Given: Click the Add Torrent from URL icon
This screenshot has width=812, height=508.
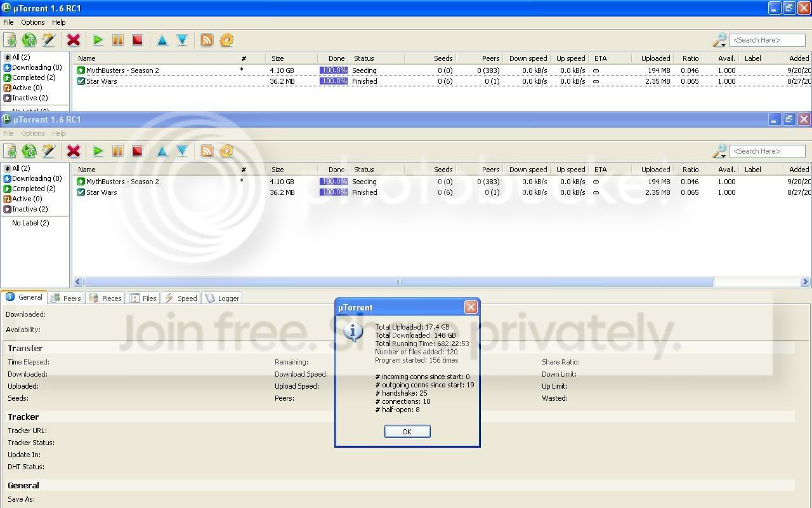Looking at the screenshot, I should pos(29,151).
